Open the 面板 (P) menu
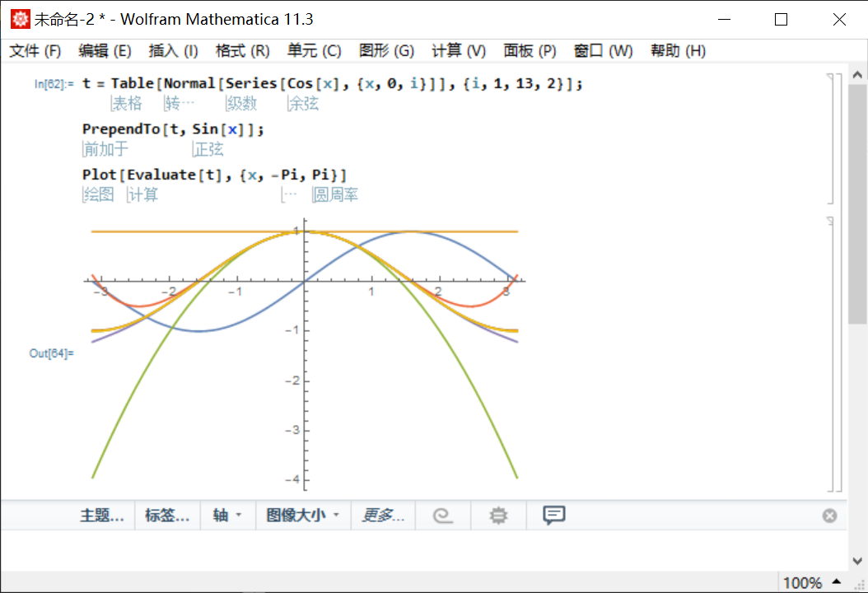 coord(530,51)
